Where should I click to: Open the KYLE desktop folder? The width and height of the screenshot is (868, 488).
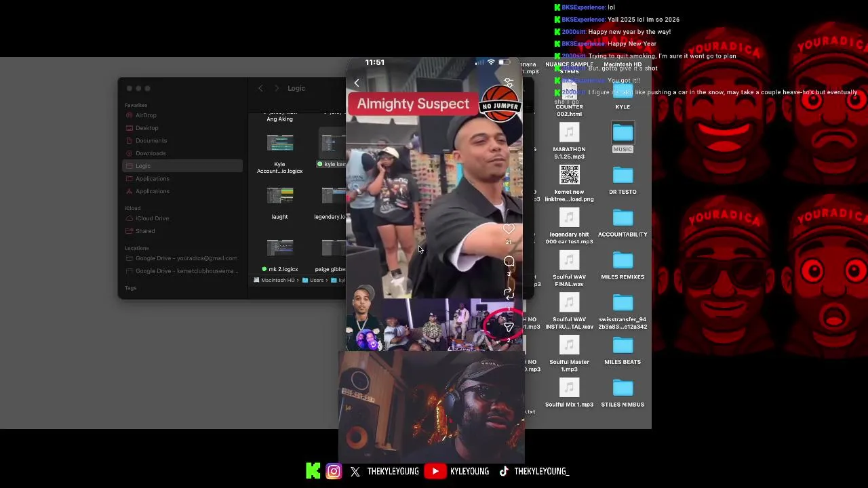tap(623, 96)
